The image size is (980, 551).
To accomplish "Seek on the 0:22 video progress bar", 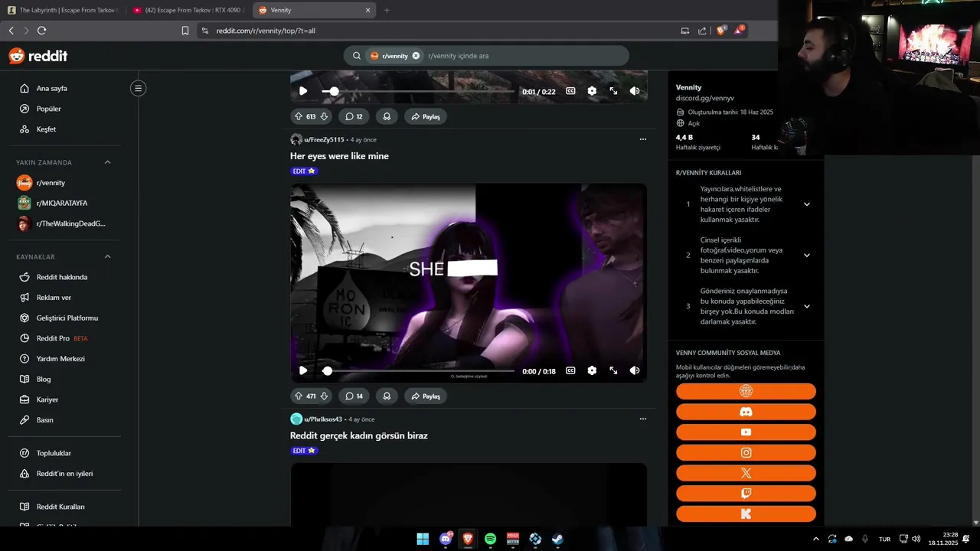I will point(418,91).
